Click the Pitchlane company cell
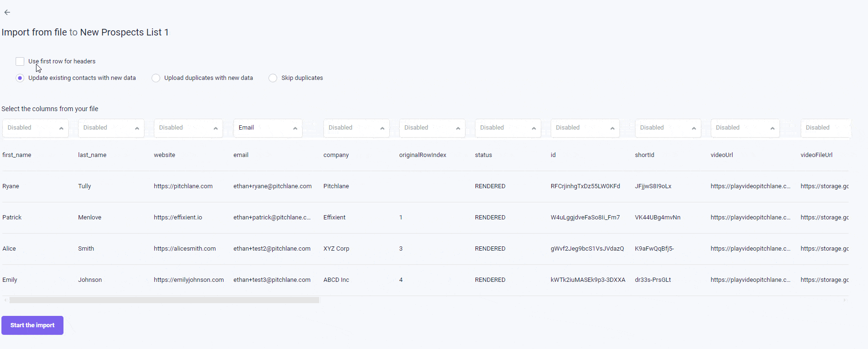The width and height of the screenshot is (868, 349). pyautogui.click(x=336, y=186)
